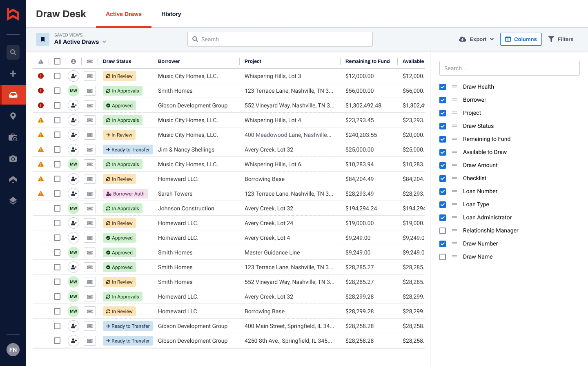Image resolution: width=588 pixels, height=366 pixels.
Task: Uncheck the Loan Administrator column checkbox
Action: point(443,218)
